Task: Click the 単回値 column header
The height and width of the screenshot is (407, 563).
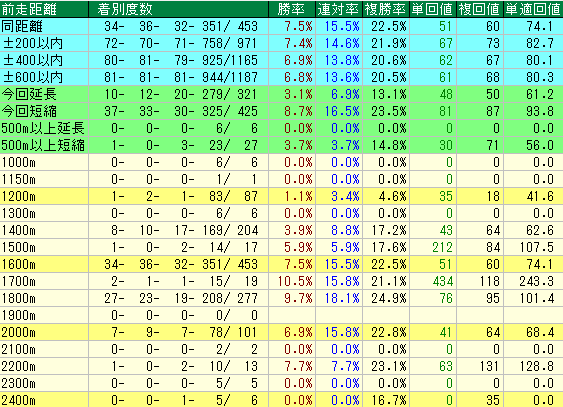Action: pyautogui.click(x=433, y=9)
